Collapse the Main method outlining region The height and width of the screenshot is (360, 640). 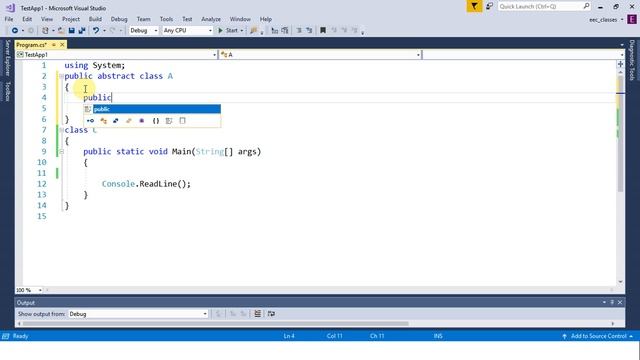(61, 152)
